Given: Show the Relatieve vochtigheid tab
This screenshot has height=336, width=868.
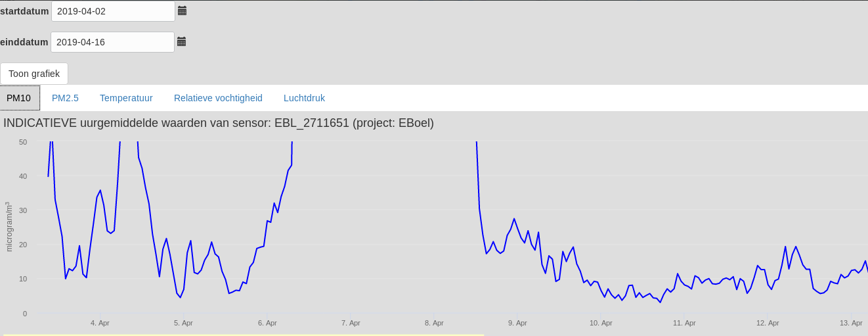Looking at the screenshot, I should (x=218, y=98).
